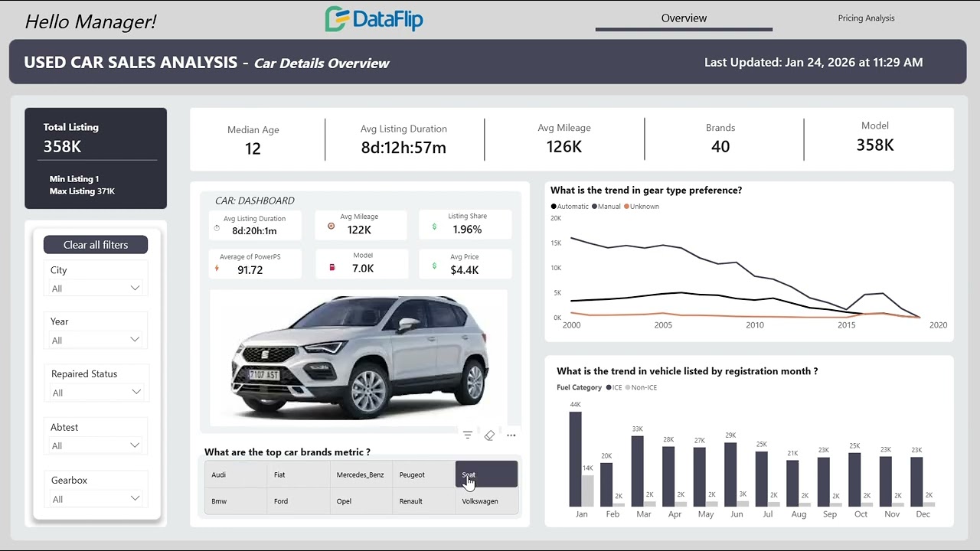Open the slicer filter icon
This screenshot has width=980, height=551.
point(468,435)
